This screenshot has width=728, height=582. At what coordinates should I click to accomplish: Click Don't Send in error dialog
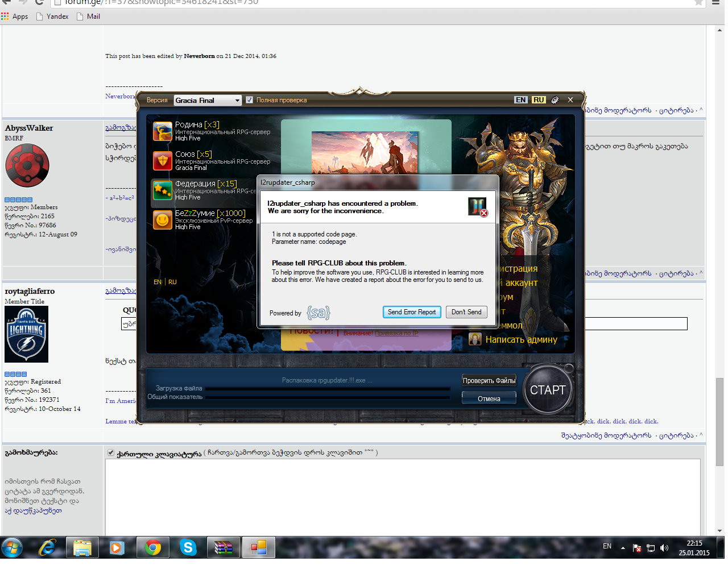[x=466, y=312]
